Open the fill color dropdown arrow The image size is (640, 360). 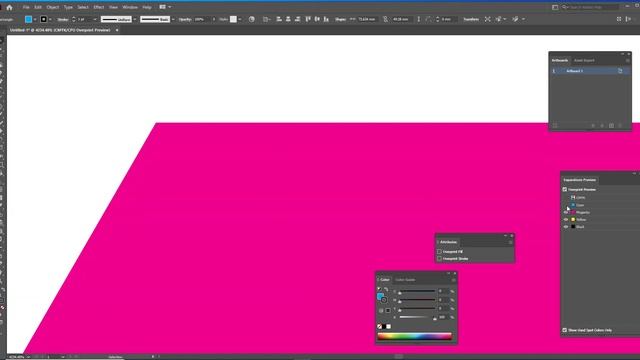click(x=36, y=19)
